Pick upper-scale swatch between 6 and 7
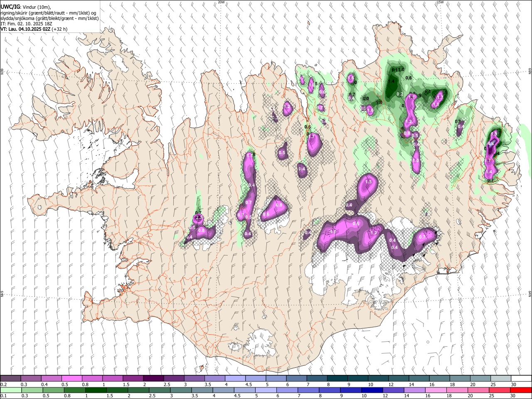This screenshot has width=532, height=399. [x=296, y=378]
